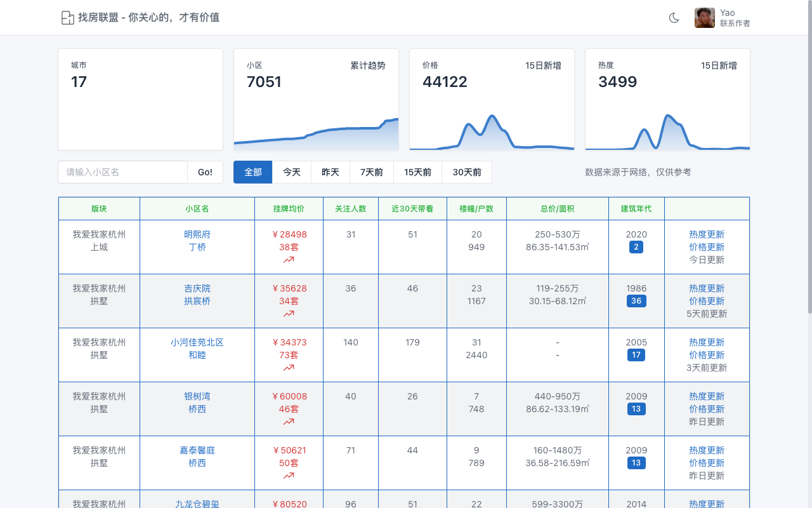This screenshot has width=812, height=508.
Task: Select the 全部 filter tab
Action: point(253,172)
